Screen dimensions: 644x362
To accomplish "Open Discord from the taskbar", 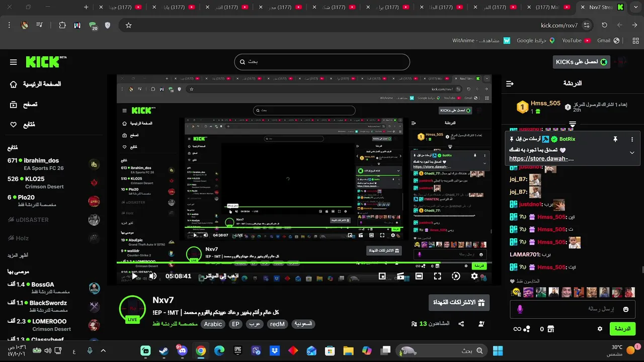I will point(182,350).
